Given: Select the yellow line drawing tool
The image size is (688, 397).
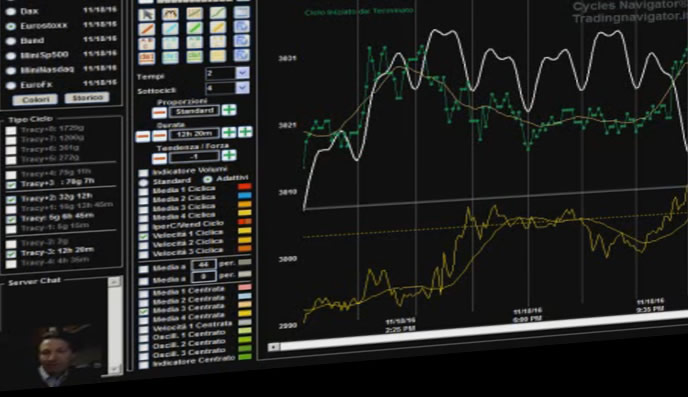Looking at the screenshot, I should coord(218,27).
